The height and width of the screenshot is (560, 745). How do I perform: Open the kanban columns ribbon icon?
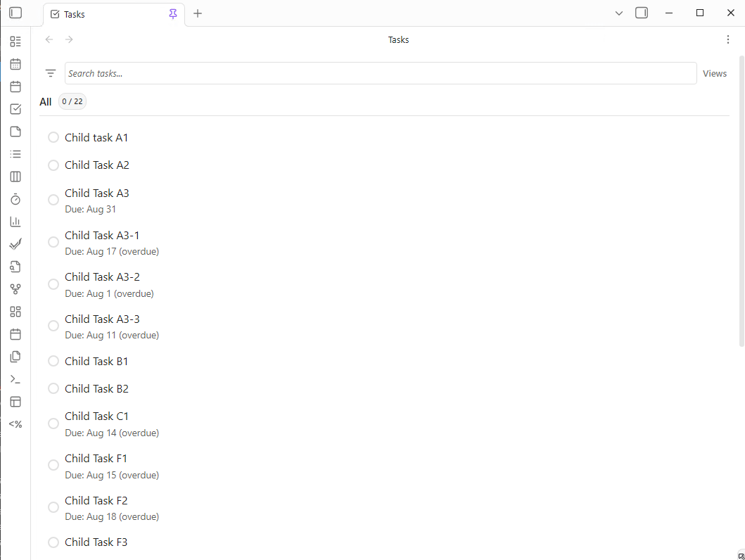coord(15,177)
